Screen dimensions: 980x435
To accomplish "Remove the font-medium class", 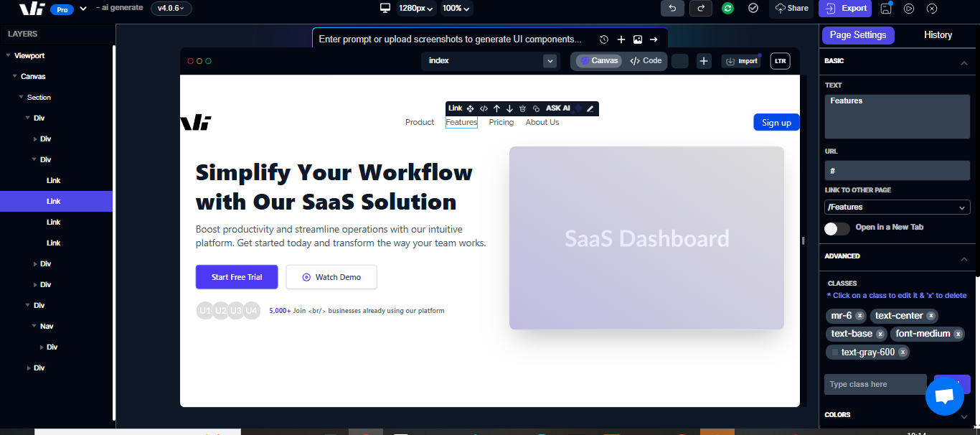I will pyautogui.click(x=958, y=334).
